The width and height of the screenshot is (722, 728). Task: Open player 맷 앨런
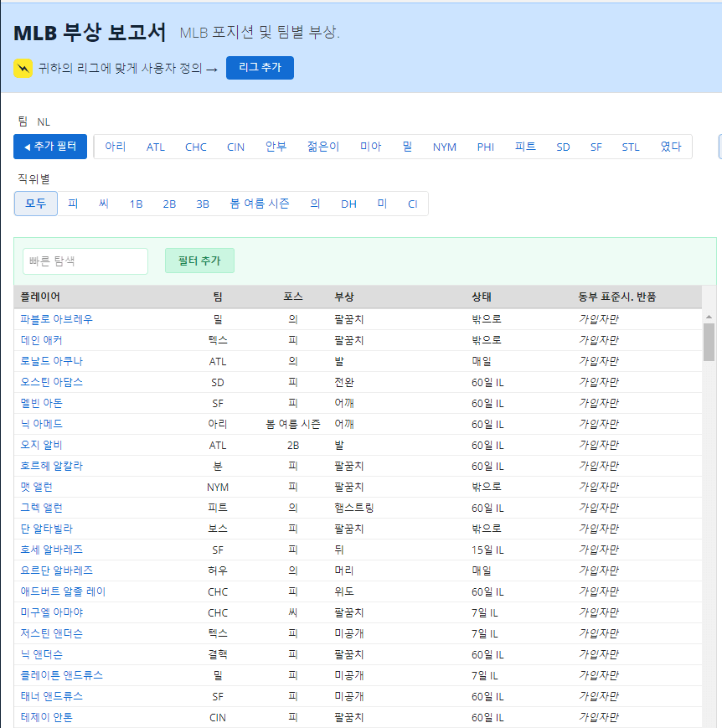point(36,487)
